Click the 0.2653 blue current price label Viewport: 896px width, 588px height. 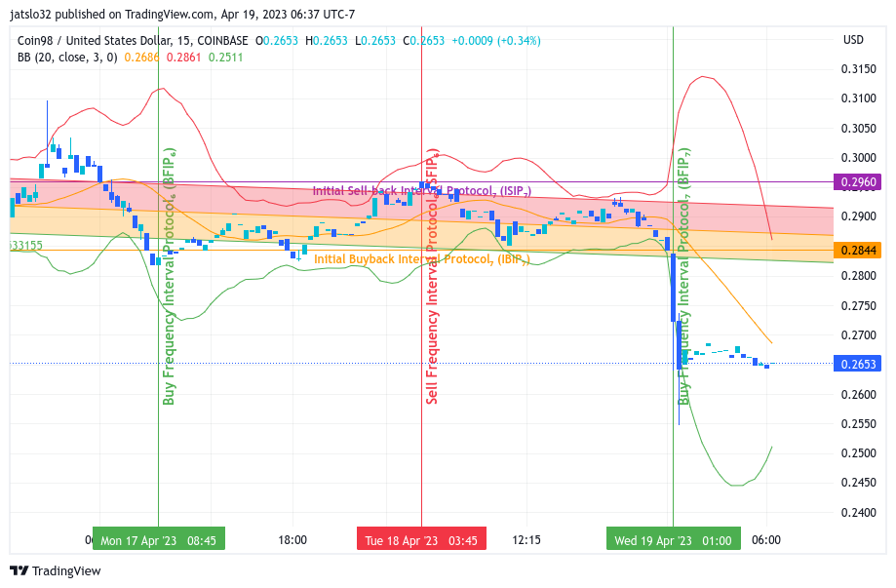point(858,364)
